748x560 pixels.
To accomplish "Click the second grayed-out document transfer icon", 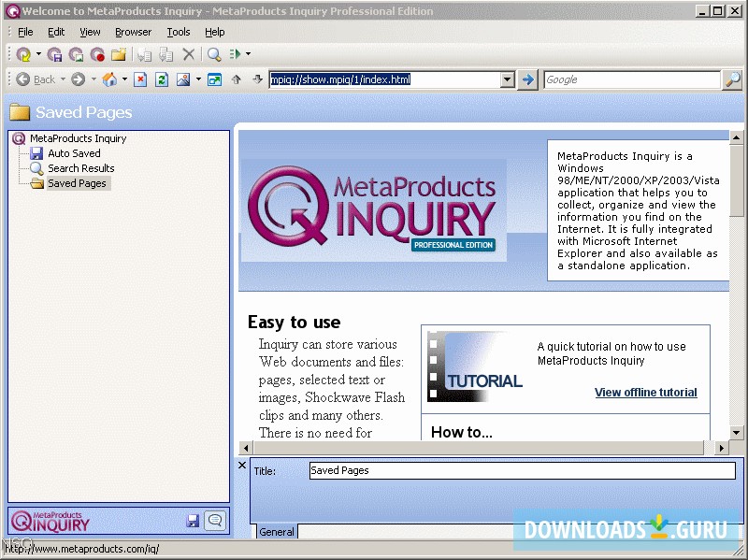I will [x=166, y=54].
